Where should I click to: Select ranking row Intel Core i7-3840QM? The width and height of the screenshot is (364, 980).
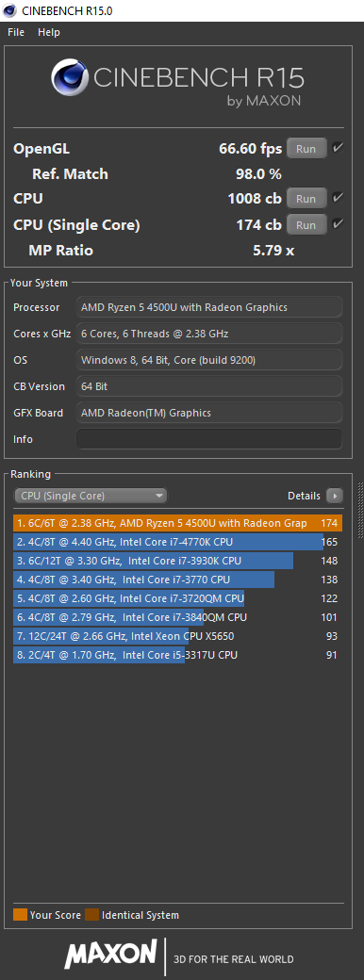pyautogui.click(x=177, y=617)
